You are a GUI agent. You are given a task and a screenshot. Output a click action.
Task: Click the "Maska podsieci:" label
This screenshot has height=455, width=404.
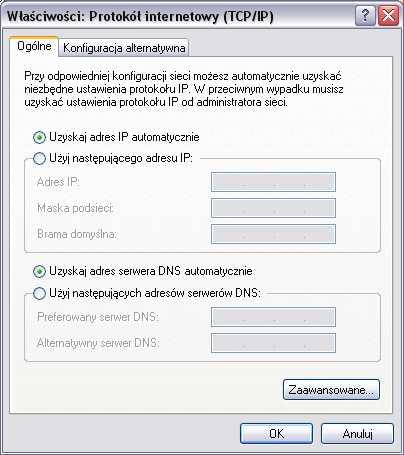click(75, 208)
